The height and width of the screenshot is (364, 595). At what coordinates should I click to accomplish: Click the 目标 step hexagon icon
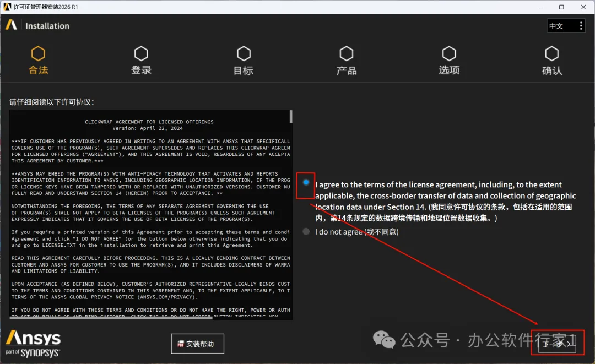[x=244, y=54]
